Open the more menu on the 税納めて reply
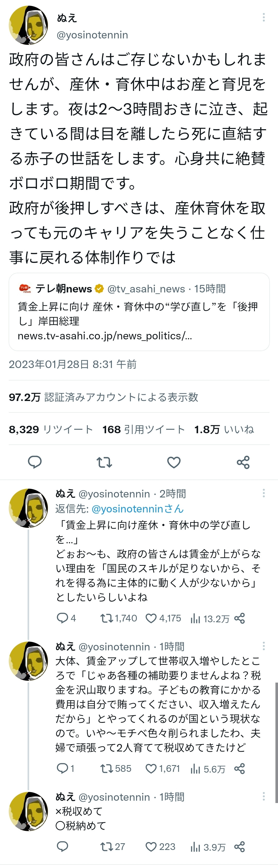Viewport: 278px width, 868px height. click(264, 797)
